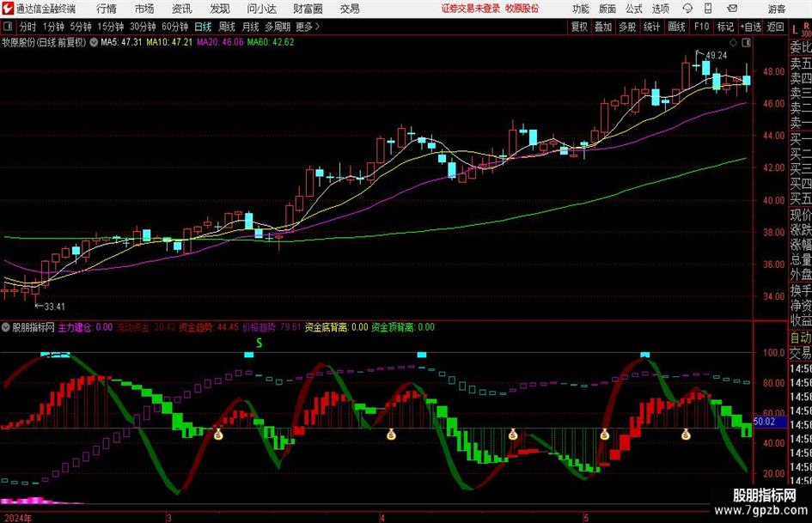
Task: Open the 发现 menu
Action: pyautogui.click(x=220, y=9)
